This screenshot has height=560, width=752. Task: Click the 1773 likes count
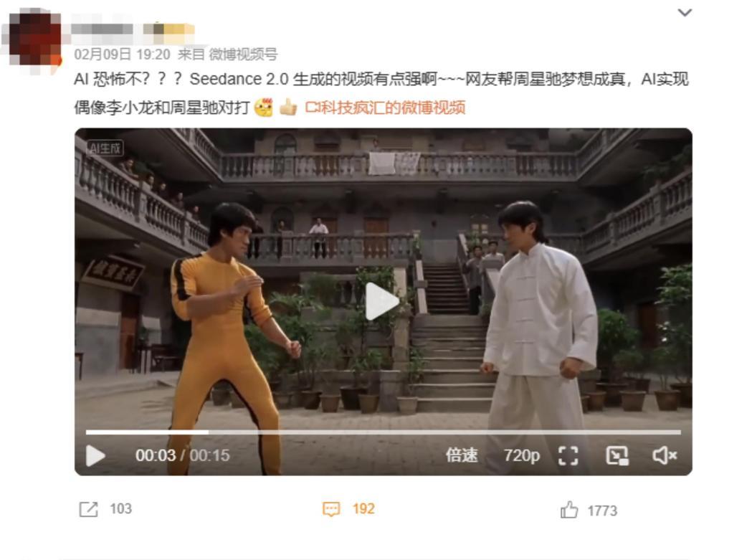pos(602,511)
